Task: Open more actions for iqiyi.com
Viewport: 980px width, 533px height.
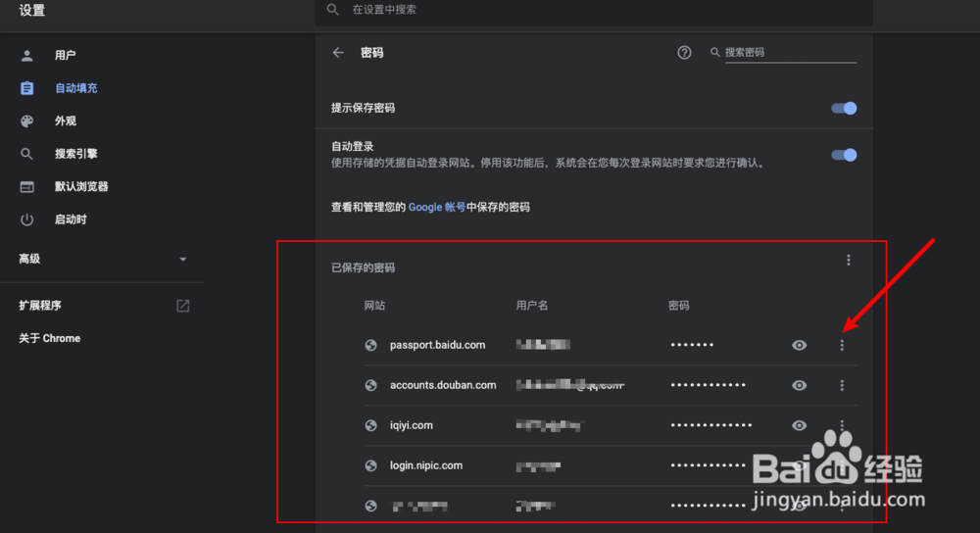Action: [842, 425]
